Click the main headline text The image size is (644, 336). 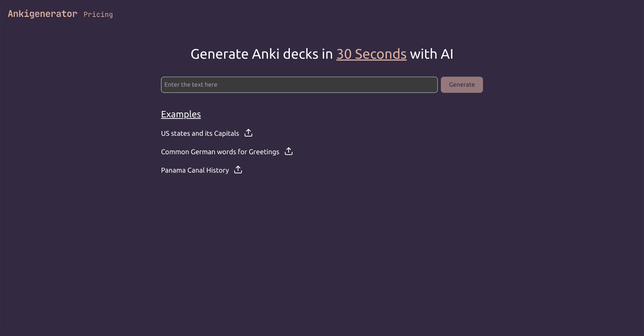[322, 54]
